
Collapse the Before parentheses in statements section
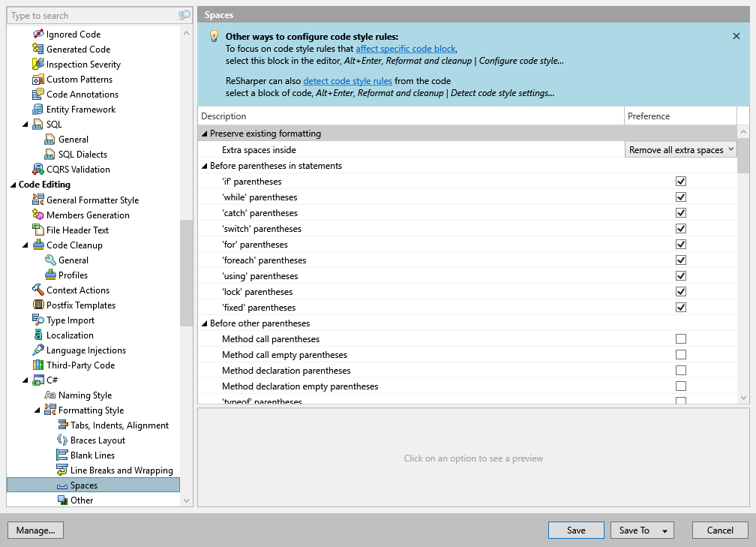pos(203,165)
